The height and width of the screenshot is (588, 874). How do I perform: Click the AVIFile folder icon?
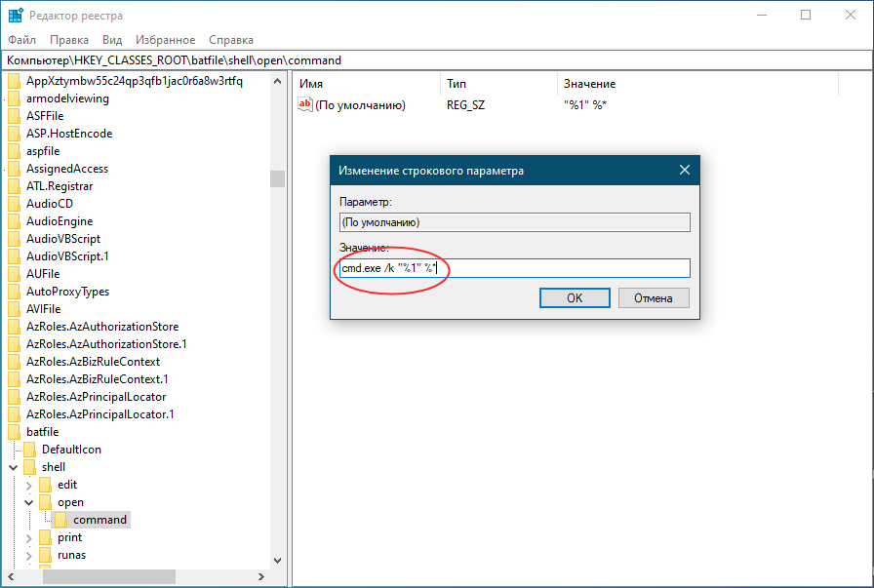(x=15, y=309)
